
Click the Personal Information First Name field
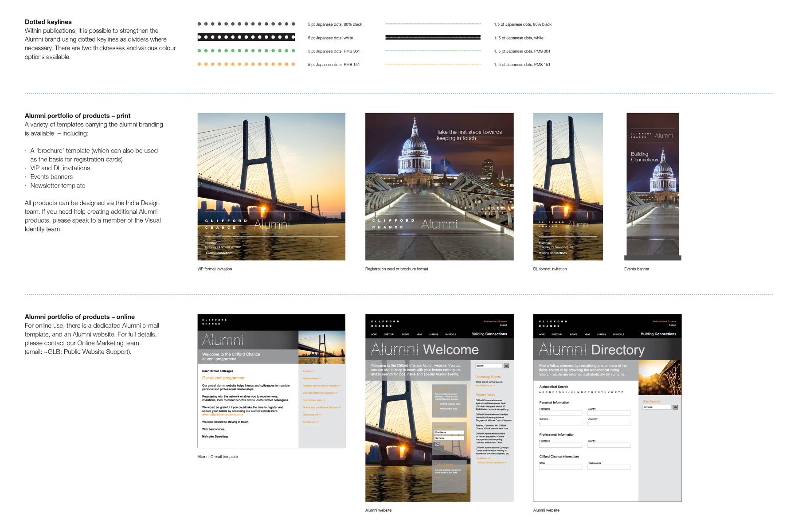click(560, 413)
